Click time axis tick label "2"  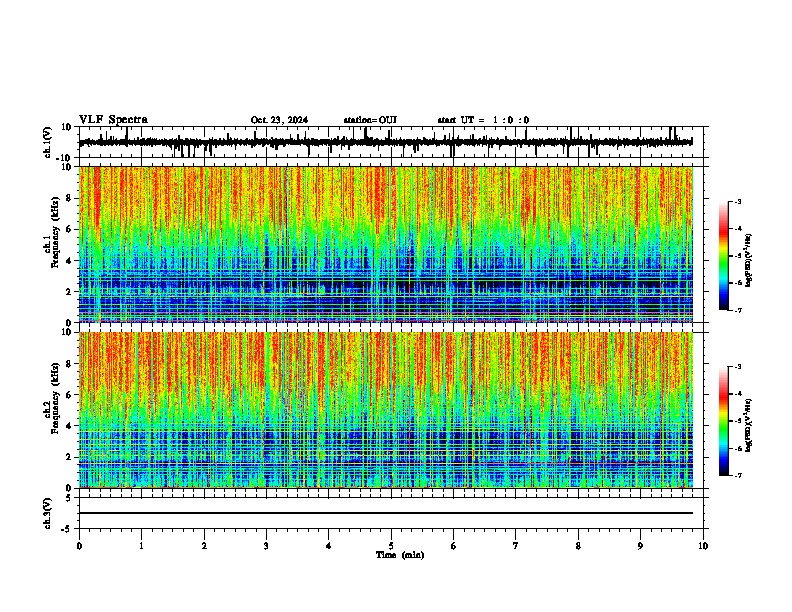pyautogui.click(x=204, y=546)
